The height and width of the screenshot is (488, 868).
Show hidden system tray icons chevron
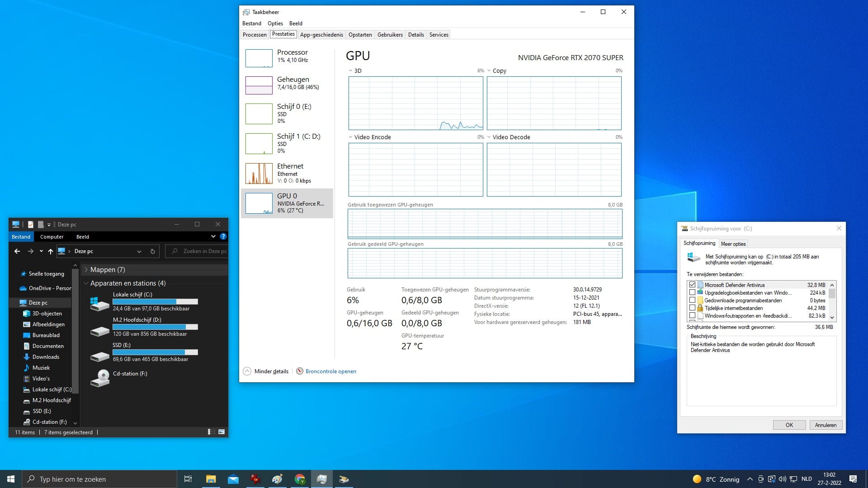coord(750,479)
